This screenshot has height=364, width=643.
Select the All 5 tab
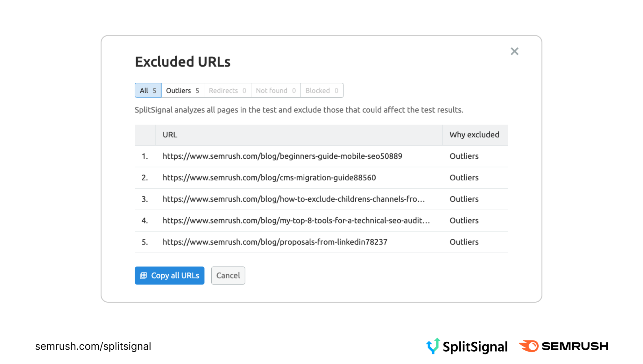pos(147,90)
